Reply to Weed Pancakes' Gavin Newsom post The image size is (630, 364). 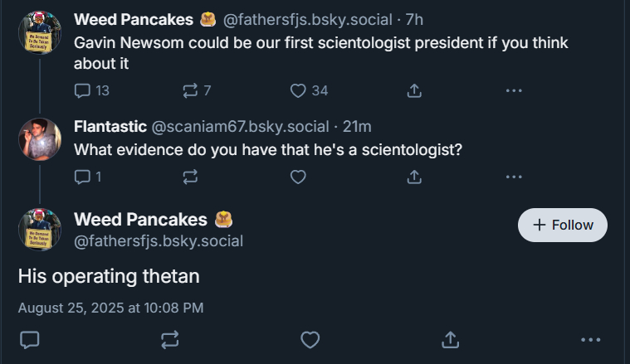(82, 90)
